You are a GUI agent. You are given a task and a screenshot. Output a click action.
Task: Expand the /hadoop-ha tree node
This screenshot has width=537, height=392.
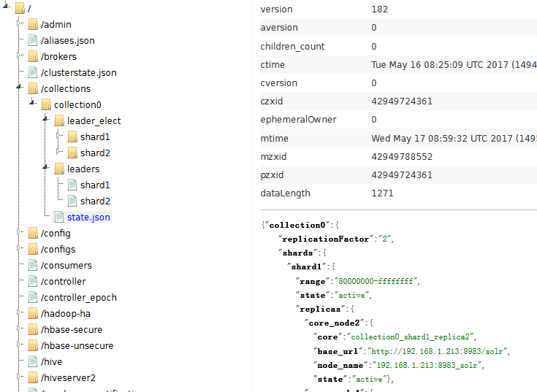19,312
